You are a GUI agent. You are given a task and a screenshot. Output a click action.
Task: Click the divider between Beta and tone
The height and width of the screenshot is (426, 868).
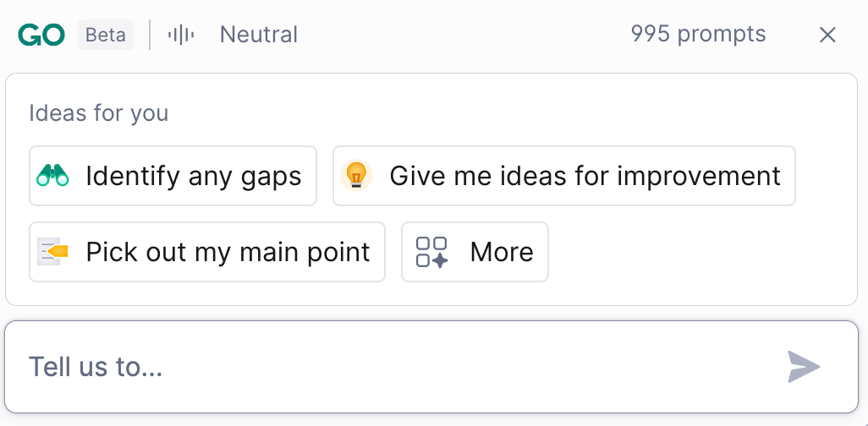[150, 35]
